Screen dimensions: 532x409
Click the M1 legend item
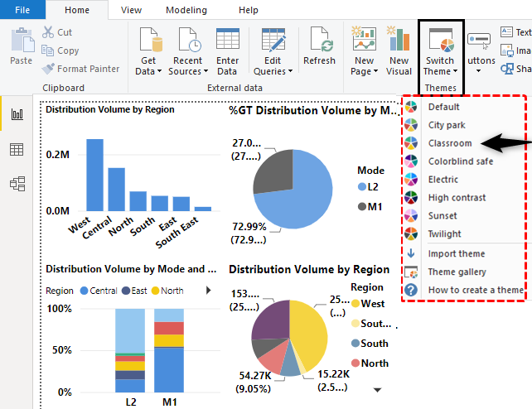coord(370,206)
